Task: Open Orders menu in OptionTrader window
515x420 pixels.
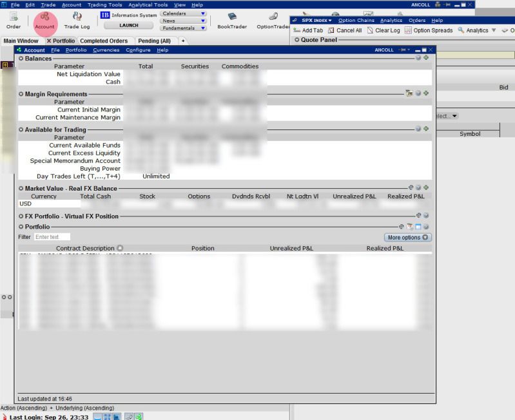Action: tap(417, 21)
